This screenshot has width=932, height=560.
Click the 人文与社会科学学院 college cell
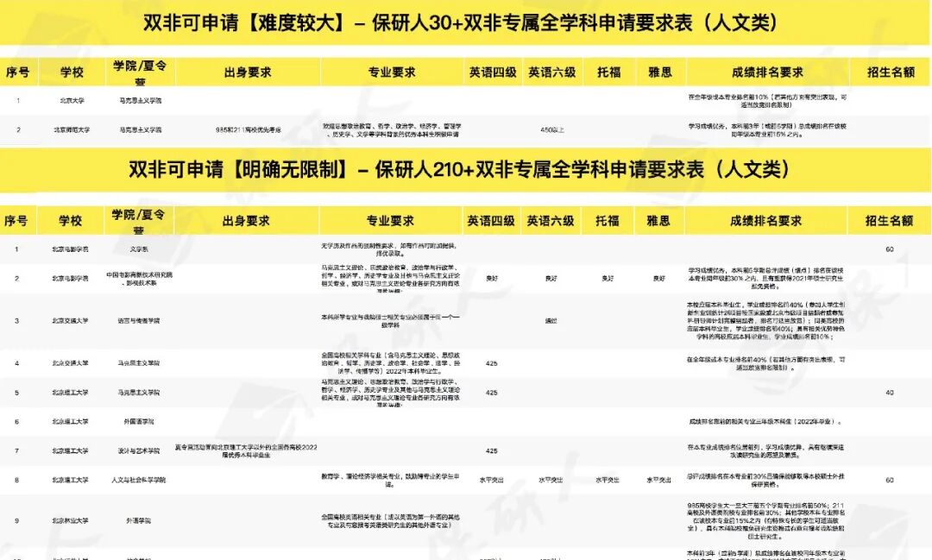tap(138, 480)
